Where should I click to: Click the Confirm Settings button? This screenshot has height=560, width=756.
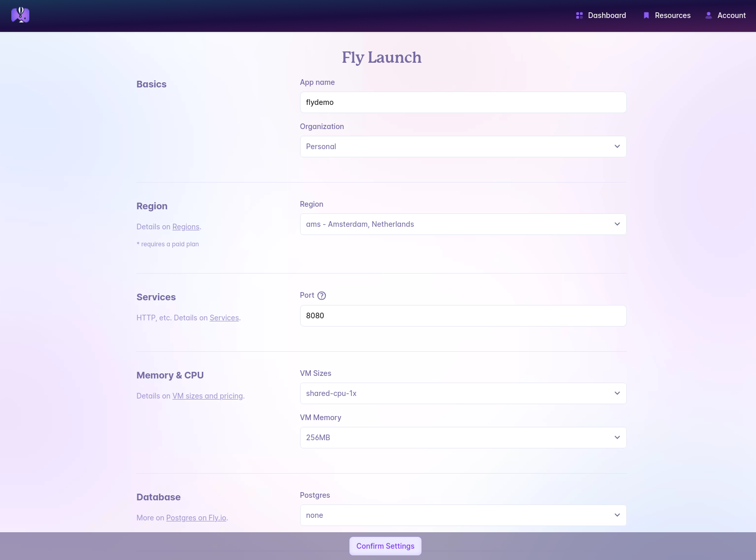pos(385,546)
